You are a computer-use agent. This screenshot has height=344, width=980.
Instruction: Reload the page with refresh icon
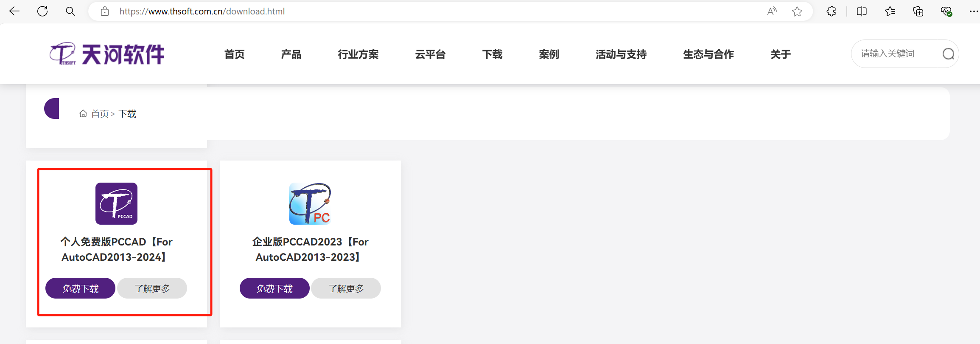pyautogui.click(x=42, y=11)
